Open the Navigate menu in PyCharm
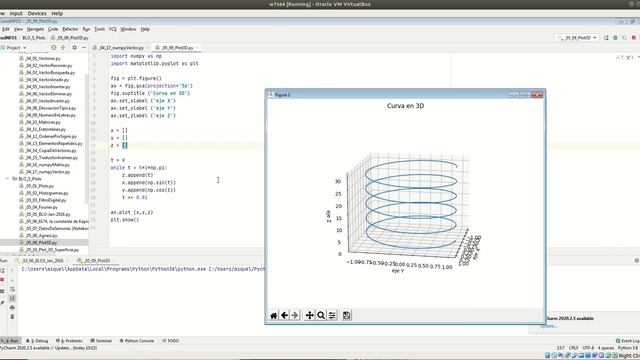 (35, 29)
